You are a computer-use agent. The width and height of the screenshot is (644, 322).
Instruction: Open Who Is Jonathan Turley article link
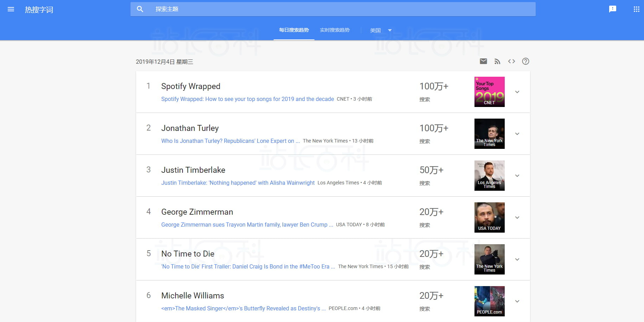coord(230,141)
